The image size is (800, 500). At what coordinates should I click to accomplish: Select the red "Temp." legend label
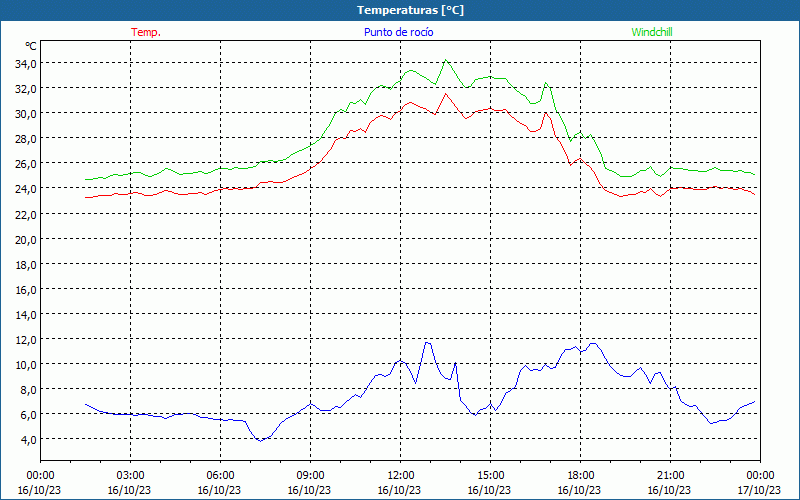[x=146, y=32]
